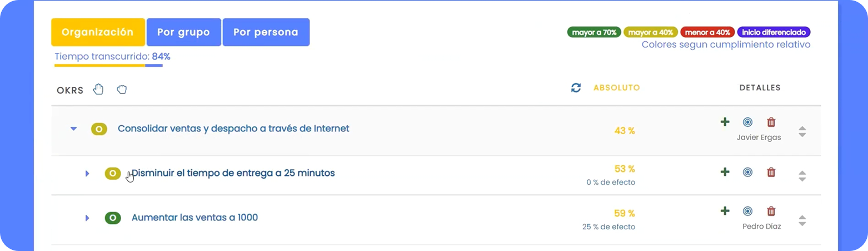Expand the Disminuir el tiempo de entrega objective
The image size is (868, 251).
(87, 174)
